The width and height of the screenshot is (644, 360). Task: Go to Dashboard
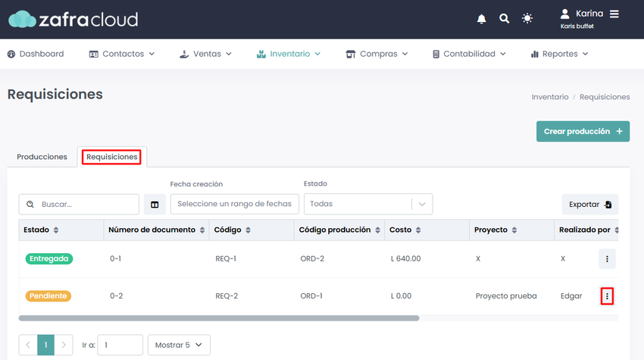coord(36,54)
